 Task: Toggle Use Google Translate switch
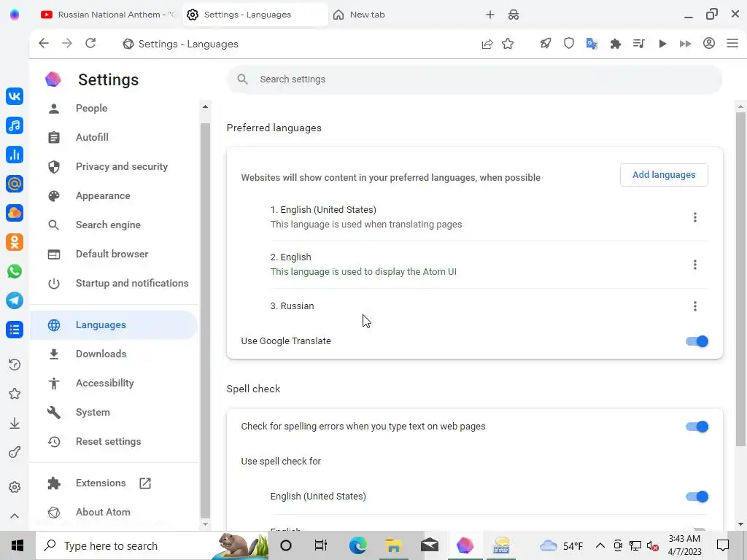[697, 341]
